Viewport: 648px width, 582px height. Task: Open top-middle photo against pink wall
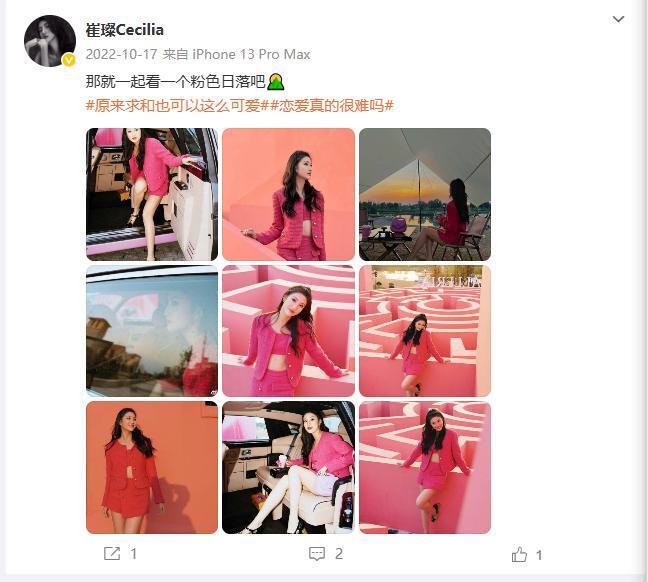coord(288,194)
